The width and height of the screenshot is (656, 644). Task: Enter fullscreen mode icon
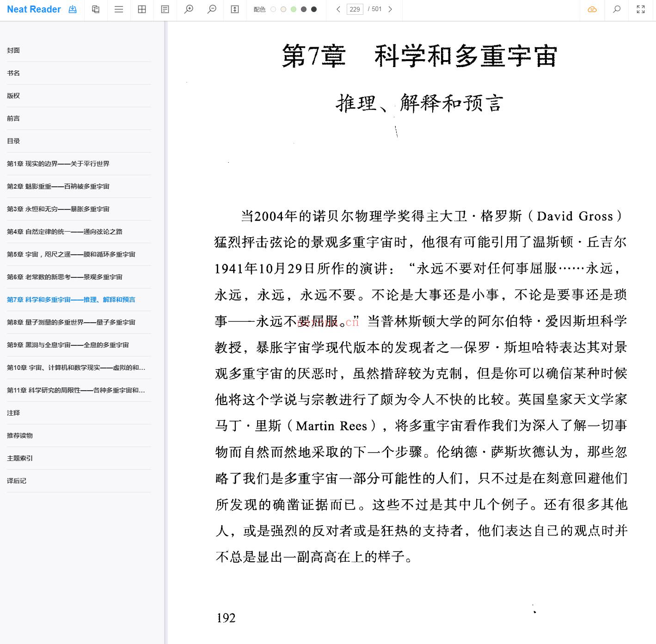click(641, 9)
